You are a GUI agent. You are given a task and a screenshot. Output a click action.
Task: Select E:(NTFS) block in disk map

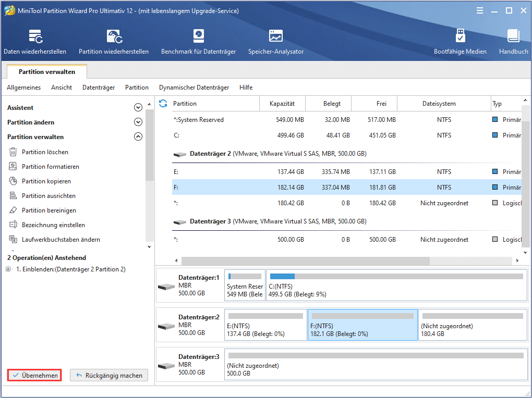(265, 325)
